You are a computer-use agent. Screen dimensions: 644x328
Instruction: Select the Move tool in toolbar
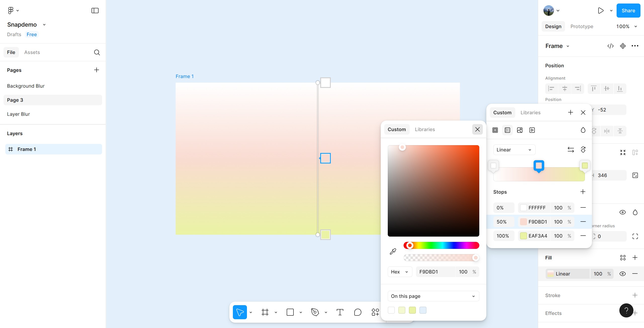240,312
